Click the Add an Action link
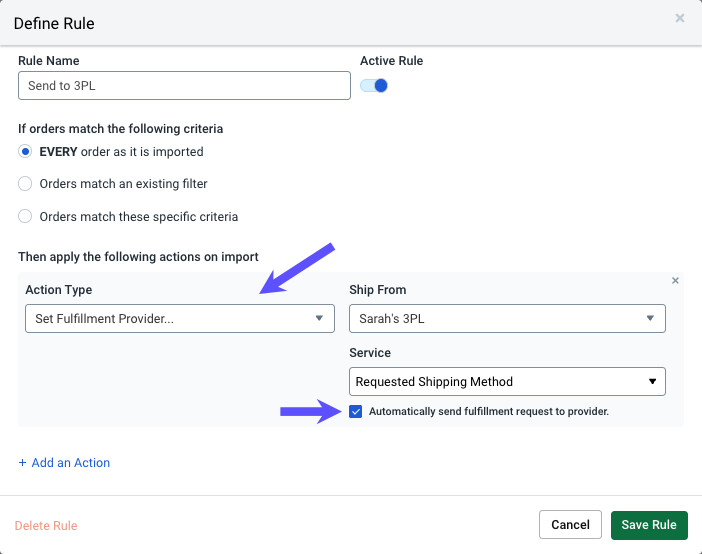 tap(64, 463)
